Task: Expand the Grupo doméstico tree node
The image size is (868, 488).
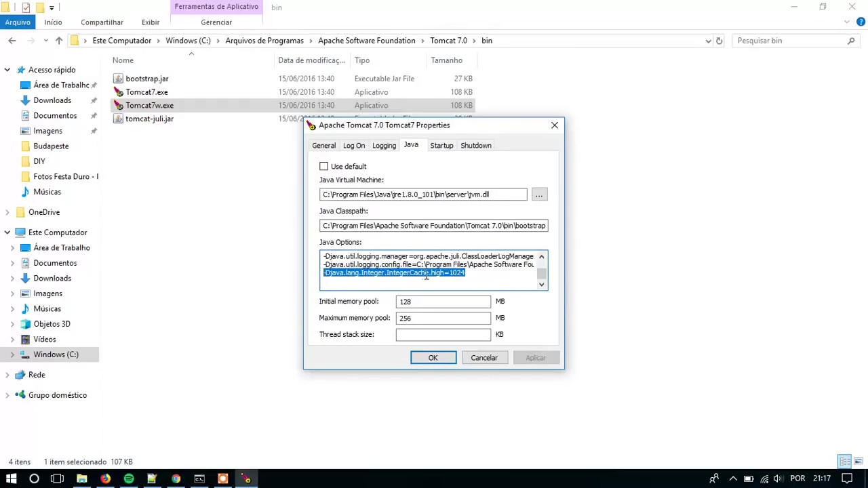Action: pyautogui.click(x=7, y=395)
